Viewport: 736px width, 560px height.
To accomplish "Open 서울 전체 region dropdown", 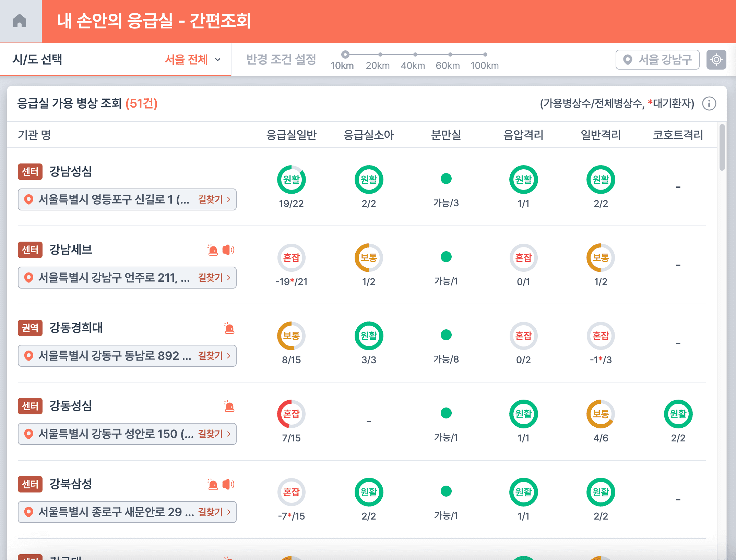I will pyautogui.click(x=192, y=60).
